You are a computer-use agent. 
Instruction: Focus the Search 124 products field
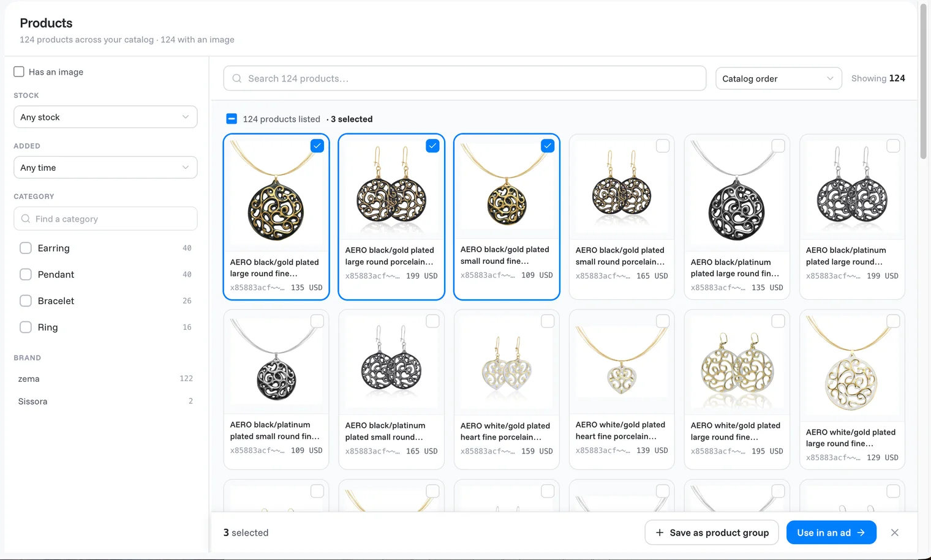[x=465, y=78]
